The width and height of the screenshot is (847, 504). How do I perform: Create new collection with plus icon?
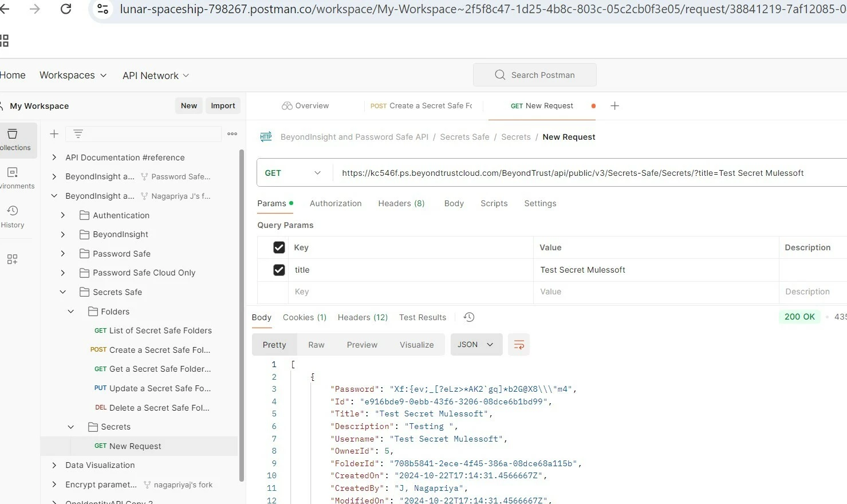click(x=54, y=134)
